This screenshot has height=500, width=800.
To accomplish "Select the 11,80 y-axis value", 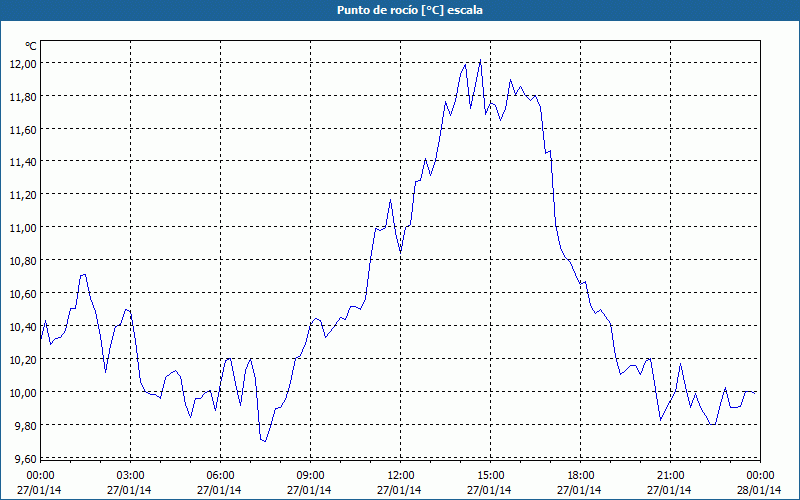I will (x=23, y=96).
